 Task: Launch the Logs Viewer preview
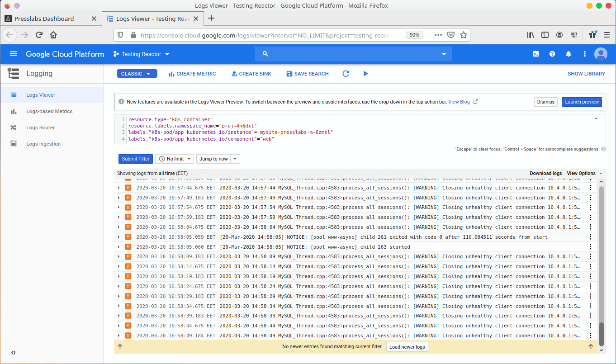click(x=582, y=102)
